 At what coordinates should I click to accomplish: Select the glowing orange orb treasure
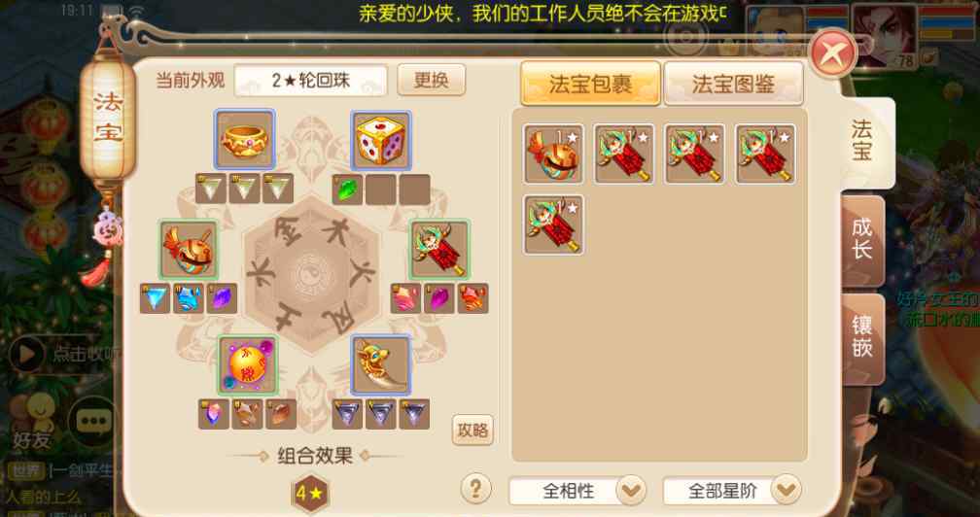point(248,365)
